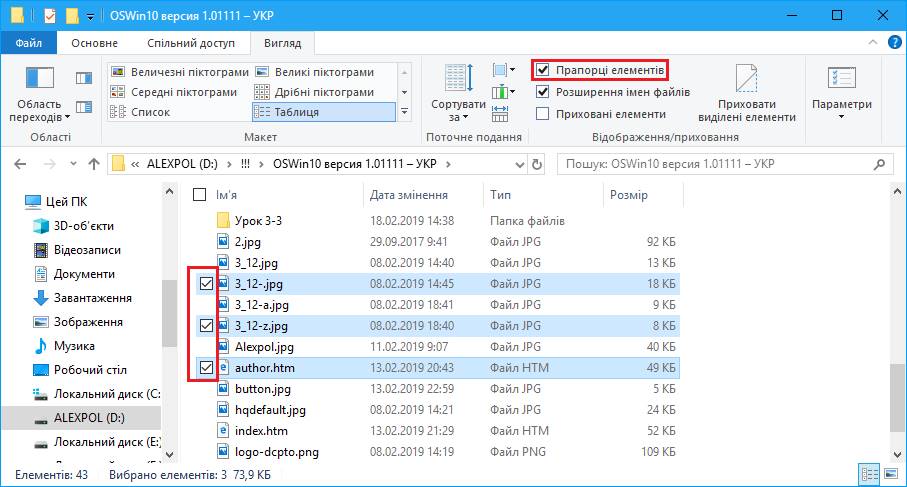Toggle the Preview pane icon
The width and height of the screenshot is (907, 487).
(x=84, y=78)
